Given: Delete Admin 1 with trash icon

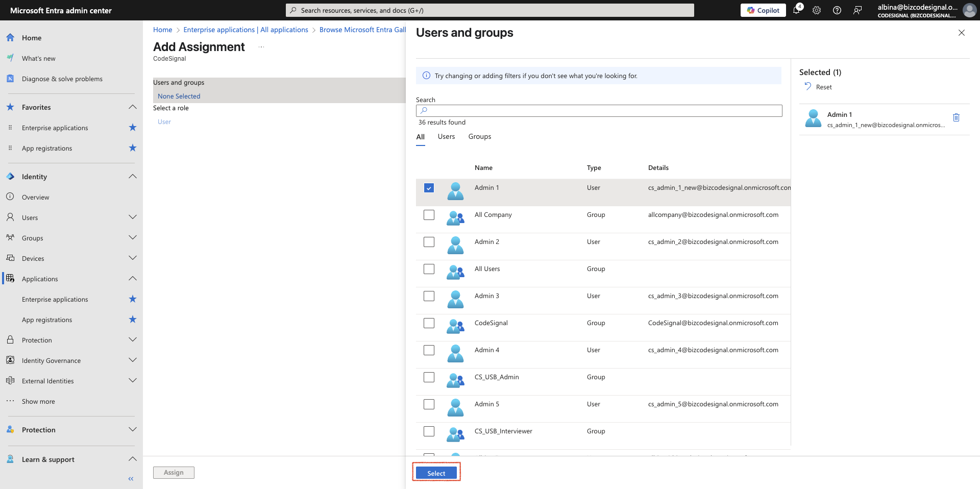Looking at the screenshot, I should [957, 117].
